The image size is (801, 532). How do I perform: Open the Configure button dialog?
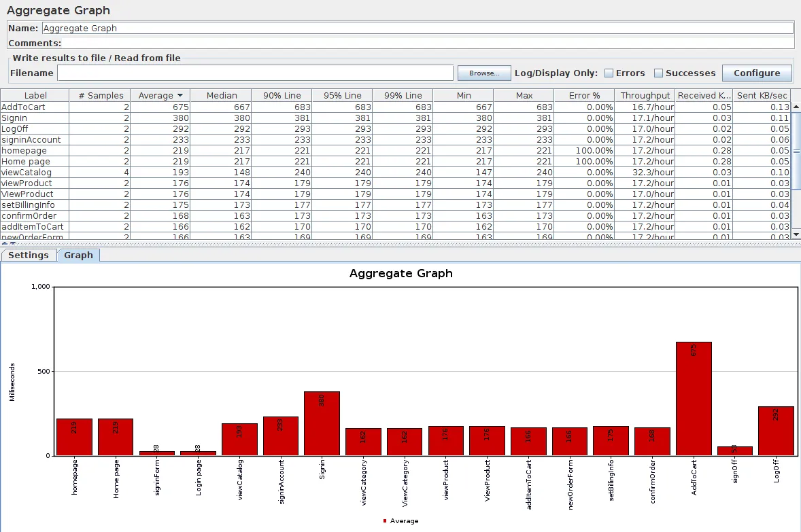757,73
